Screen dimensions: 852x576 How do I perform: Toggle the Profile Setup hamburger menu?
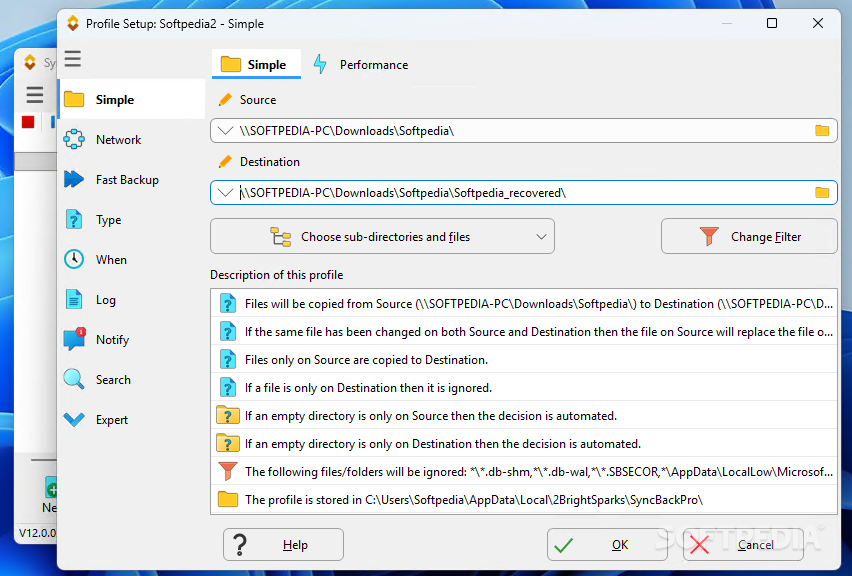tap(73, 59)
